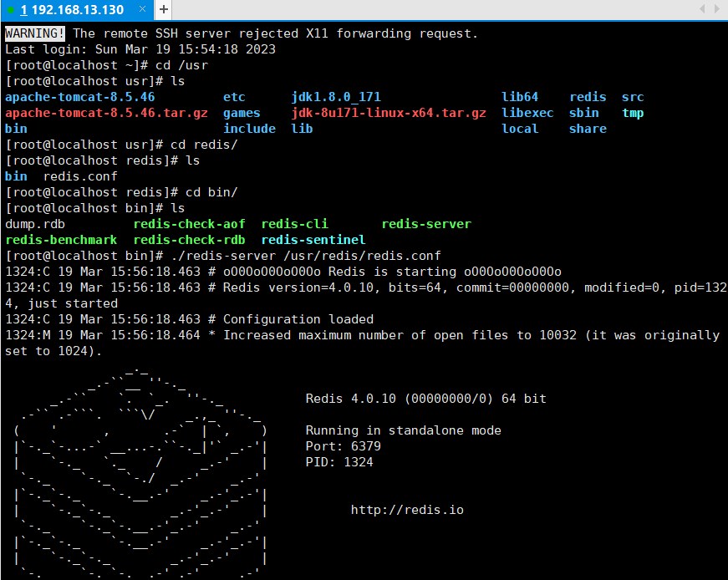Click the 'Configuration loaded' log line

tap(190, 319)
